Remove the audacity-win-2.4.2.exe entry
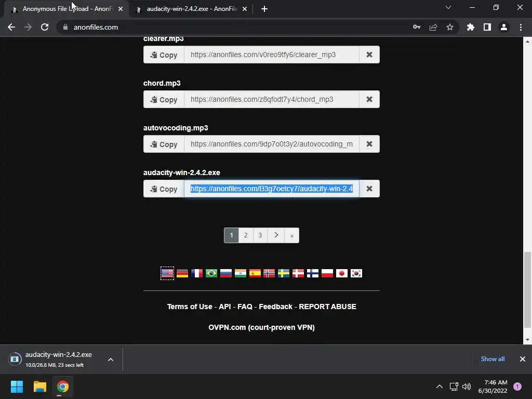532x399 pixels. click(369, 189)
